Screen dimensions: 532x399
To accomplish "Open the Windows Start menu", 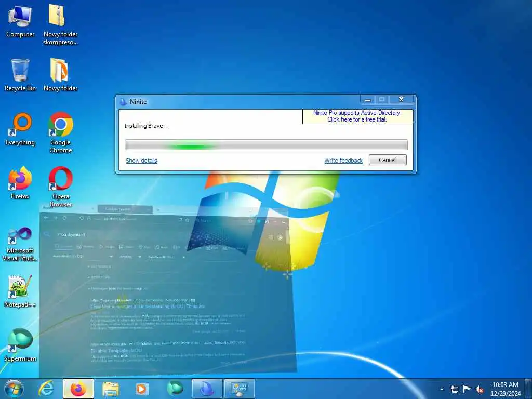I will pos(14,389).
